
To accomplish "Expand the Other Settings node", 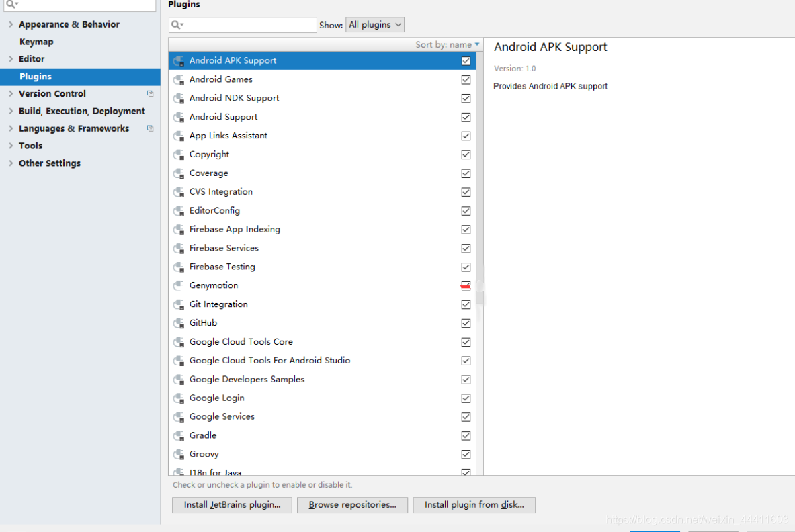I will coord(11,163).
